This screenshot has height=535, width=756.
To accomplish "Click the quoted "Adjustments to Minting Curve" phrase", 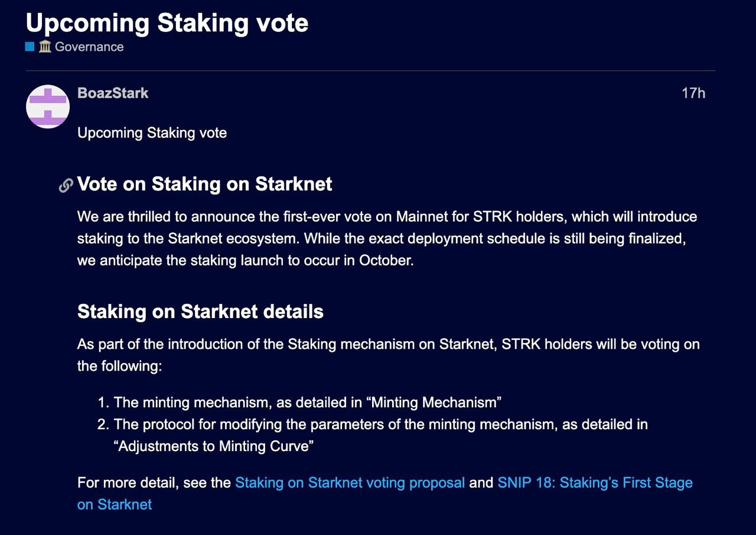I will click(213, 446).
